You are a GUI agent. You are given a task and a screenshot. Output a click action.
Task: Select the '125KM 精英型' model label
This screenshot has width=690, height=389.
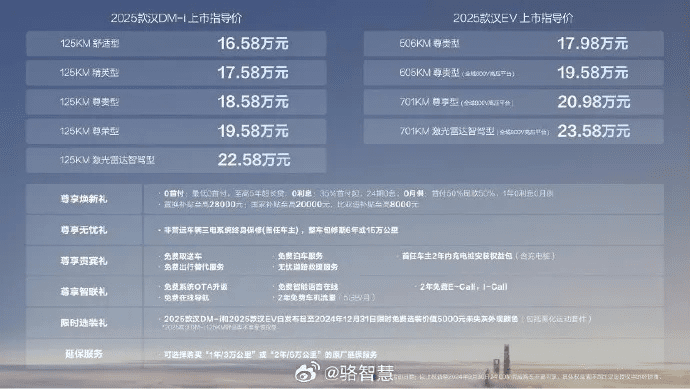[x=90, y=73]
